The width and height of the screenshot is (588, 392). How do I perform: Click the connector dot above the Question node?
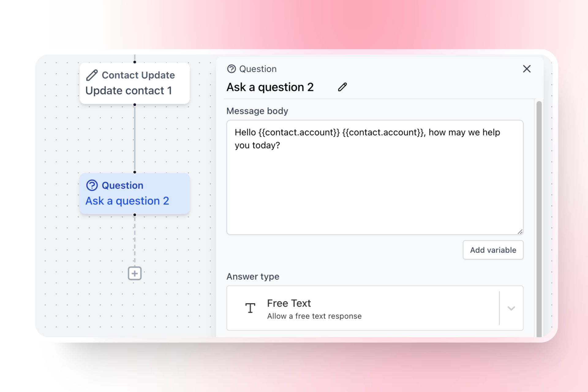[134, 172]
